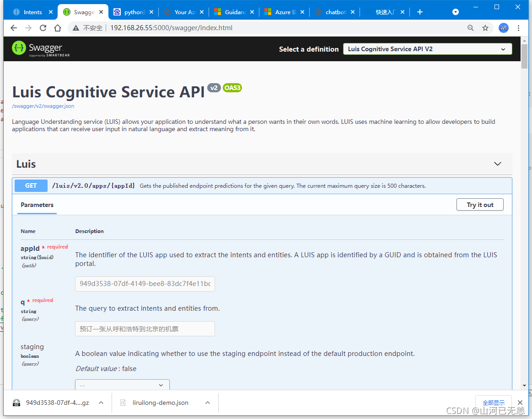Close the chatbot tab
The image size is (532, 419).
353,12
